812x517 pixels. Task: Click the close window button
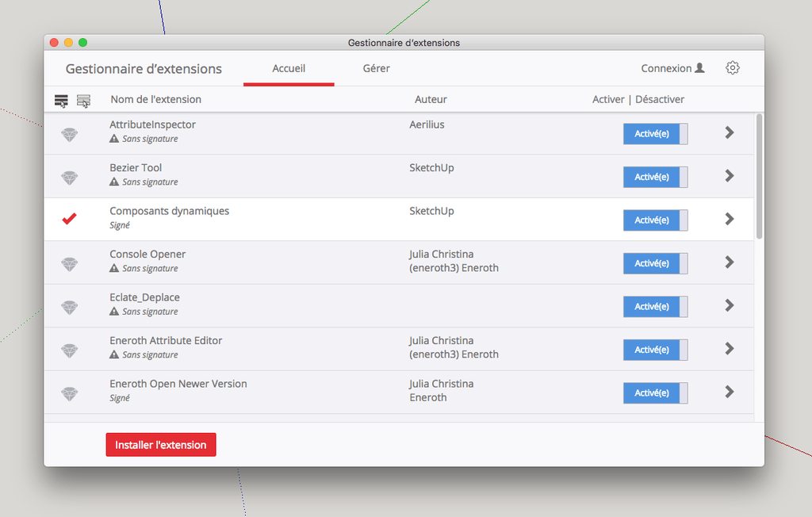tap(54, 43)
